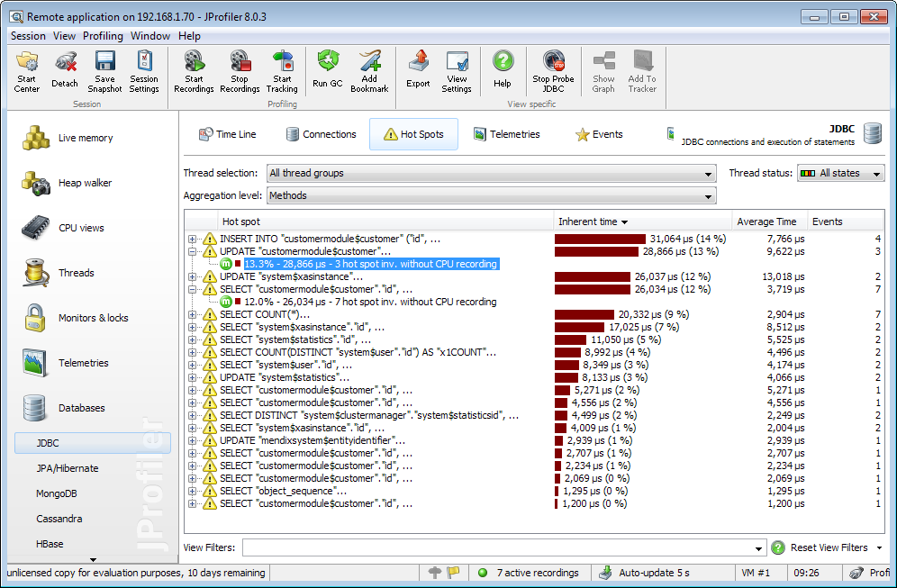Click the 7 active recordings status entry
Viewport: 897px width, 588px height.
tap(528, 573)
